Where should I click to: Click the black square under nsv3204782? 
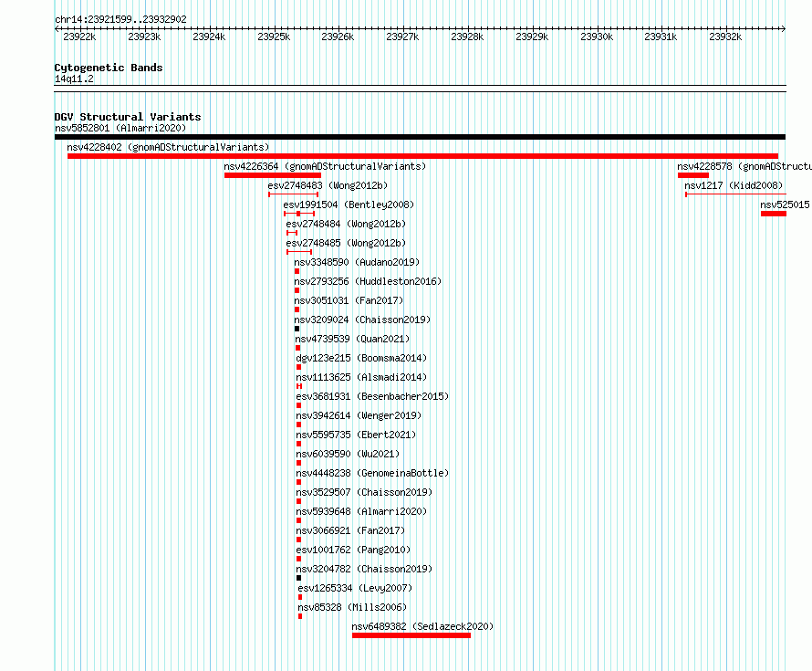299,578
